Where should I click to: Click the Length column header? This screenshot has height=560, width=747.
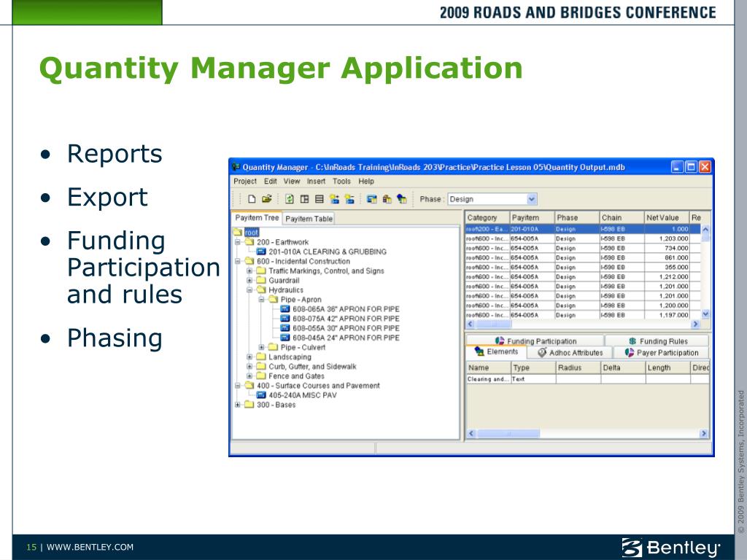tap(668, 367)
